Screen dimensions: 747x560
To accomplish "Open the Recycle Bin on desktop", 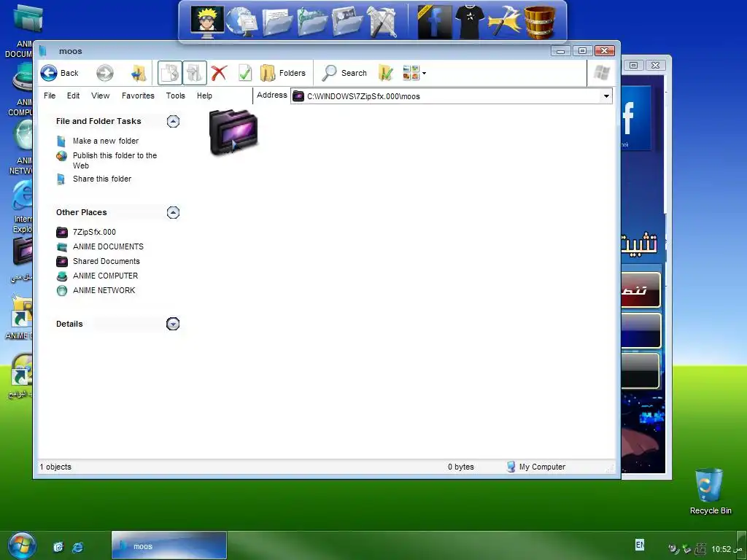I will (709, 491).
